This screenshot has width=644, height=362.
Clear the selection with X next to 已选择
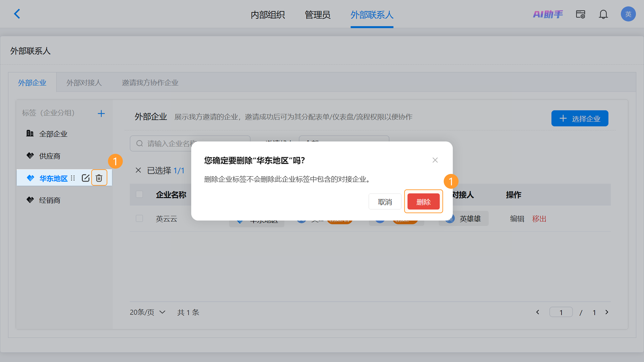click(138, 170)
